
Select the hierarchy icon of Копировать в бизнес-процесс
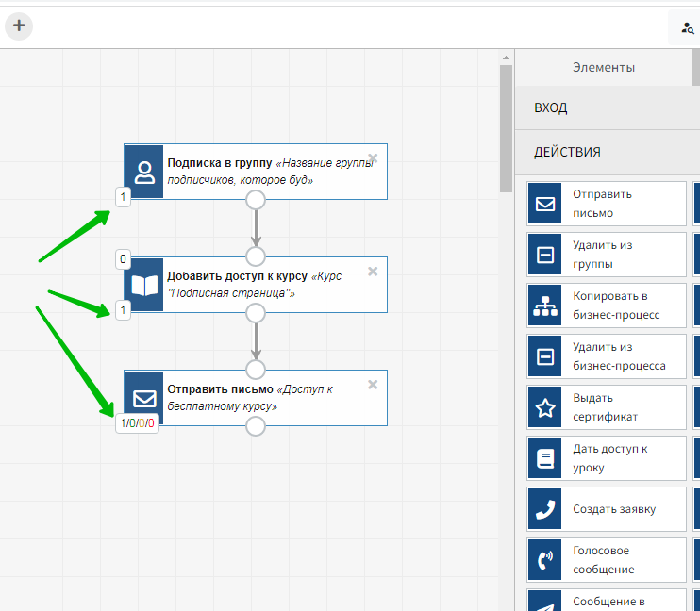pos(545,305)
